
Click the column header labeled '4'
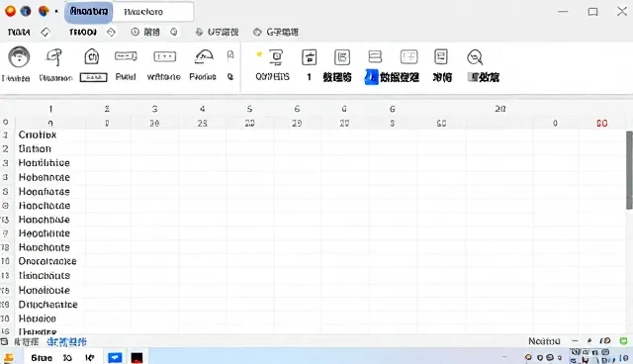[x=202, y=109]
